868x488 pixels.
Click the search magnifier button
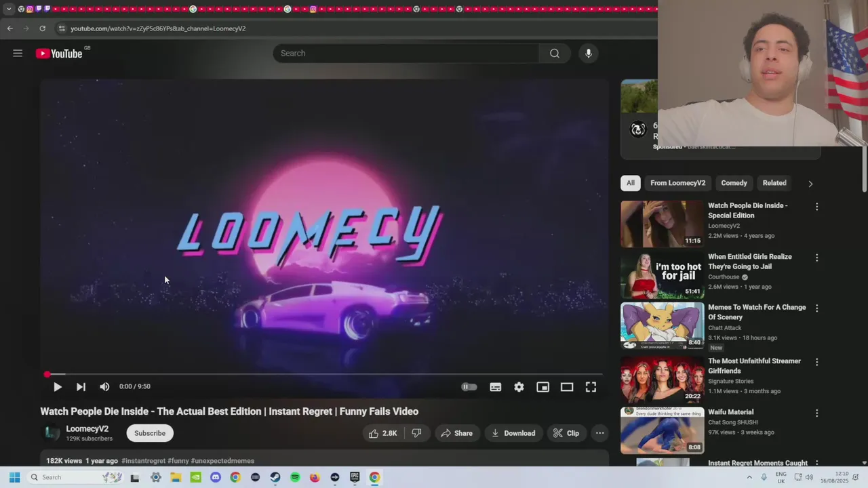click(555, 53)
